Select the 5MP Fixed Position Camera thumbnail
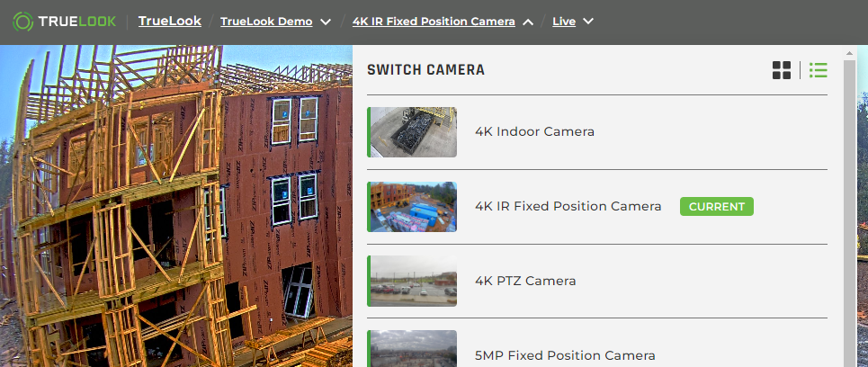Viewport: 868px width, 367px height. pyautogui.click(x=412, y=349)
